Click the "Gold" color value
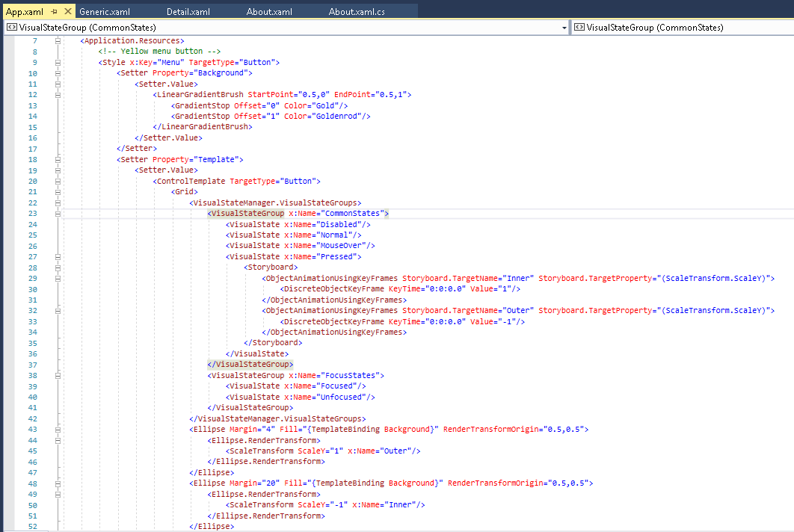Screen dimensions: 794x532 click(x=325, y=105)
